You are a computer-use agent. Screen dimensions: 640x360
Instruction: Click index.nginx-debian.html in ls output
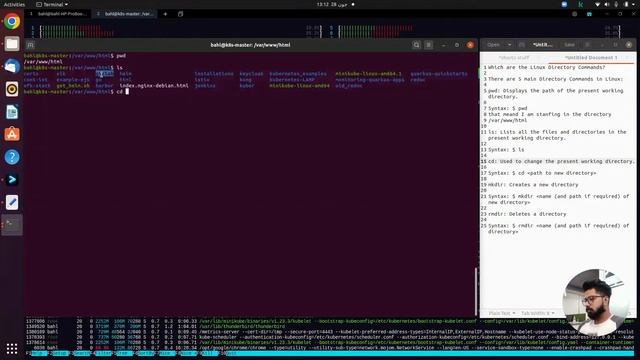coord(154,86)
